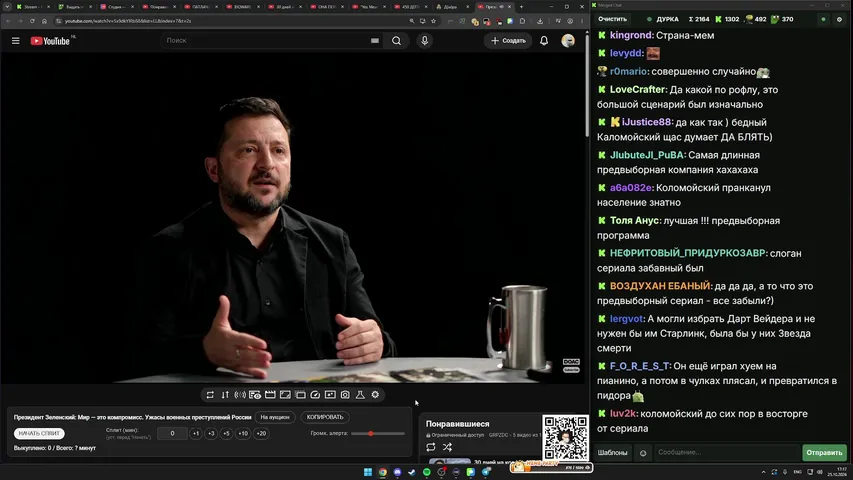The image size is (853, 480).
Task: Add +10 minutes to split
Action: click(x=243, y=433)
